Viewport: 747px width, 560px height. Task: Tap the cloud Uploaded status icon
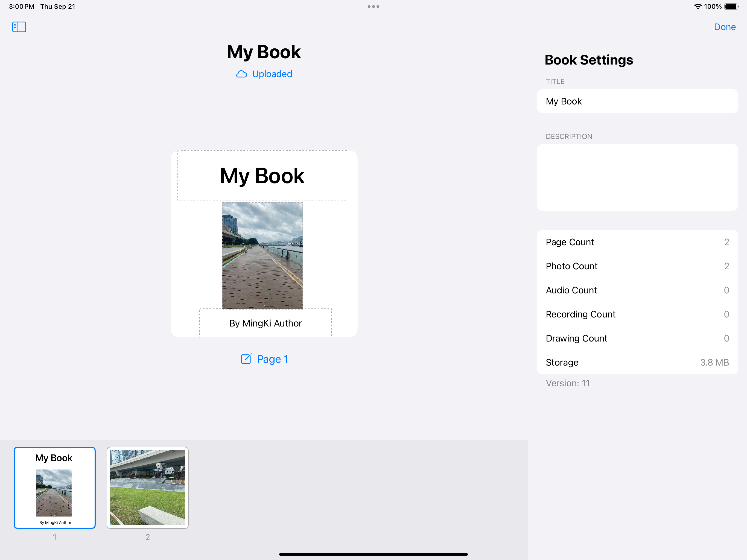click(241, 74)
